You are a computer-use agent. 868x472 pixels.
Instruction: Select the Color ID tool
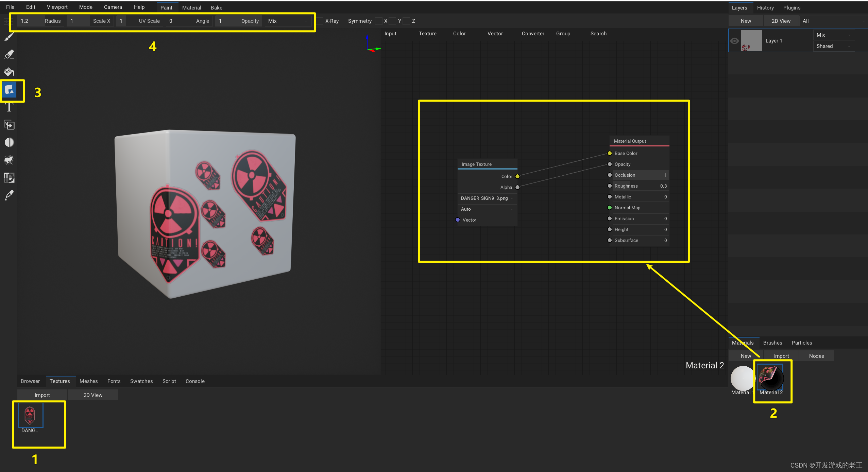9,177
